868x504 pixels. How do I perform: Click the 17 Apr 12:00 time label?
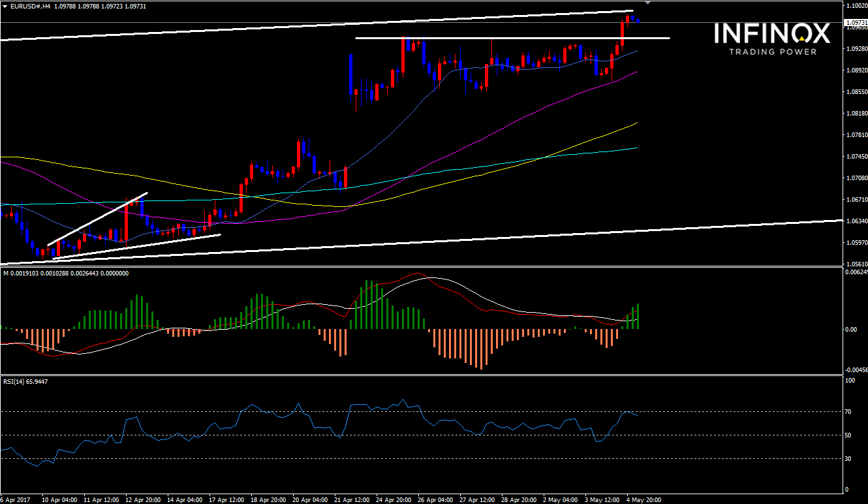point(226,499)
